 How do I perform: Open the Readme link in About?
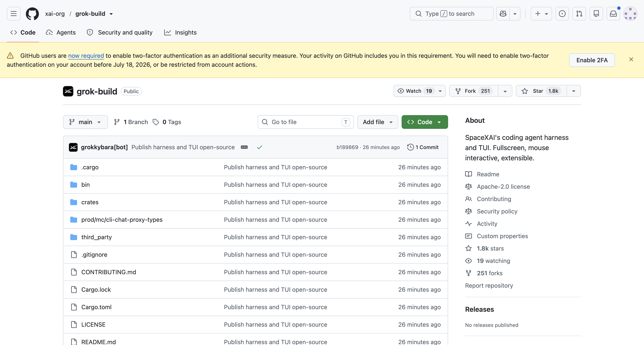coord(488,174)
